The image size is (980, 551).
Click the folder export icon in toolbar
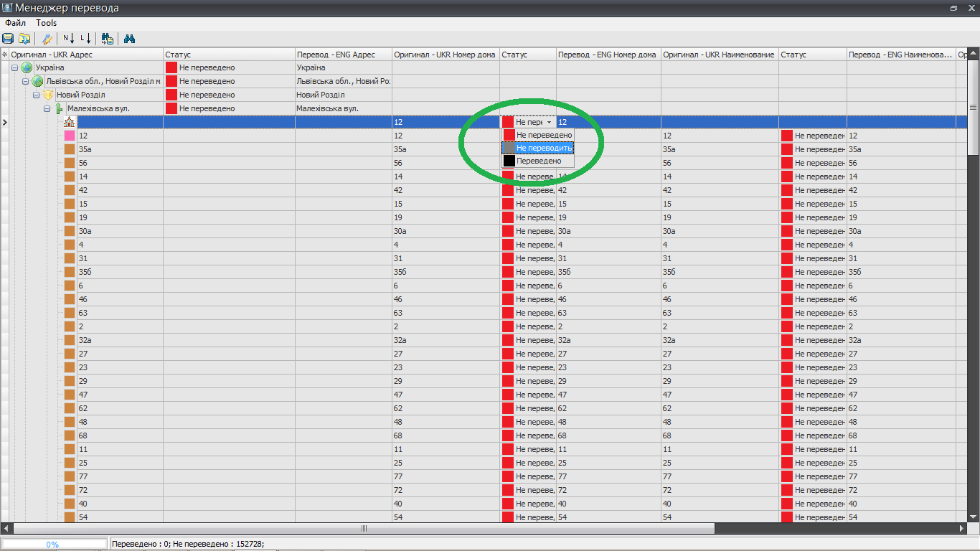point(24,39)
